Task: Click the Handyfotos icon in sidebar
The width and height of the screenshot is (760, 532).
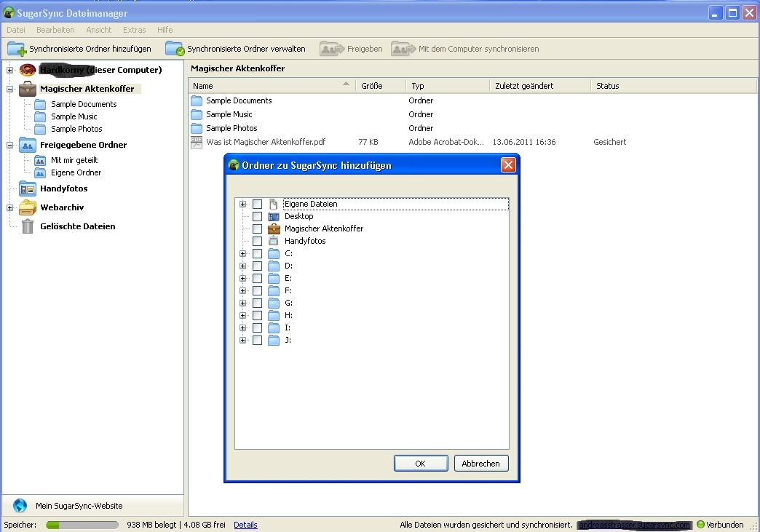Action: click(x=28, y=188)
